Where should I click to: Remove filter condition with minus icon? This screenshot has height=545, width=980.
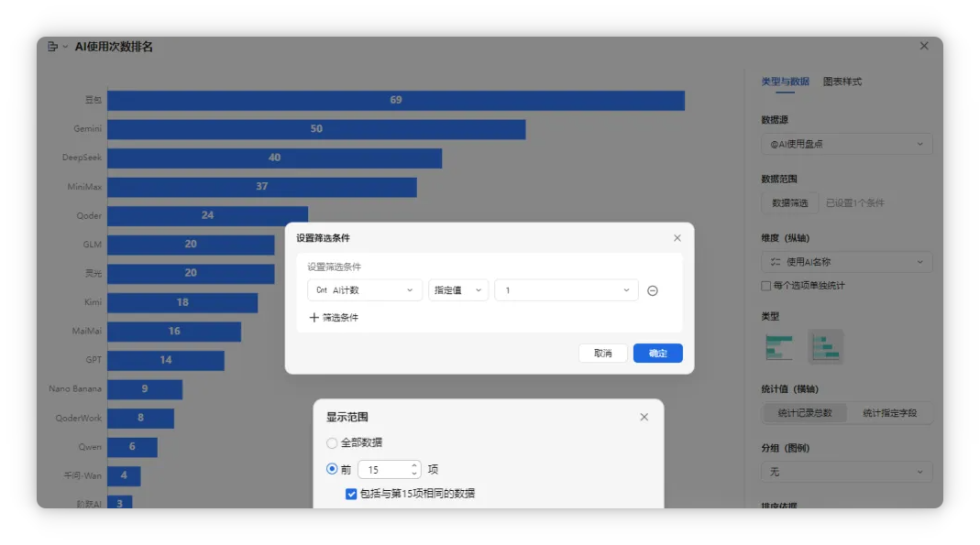653,290
